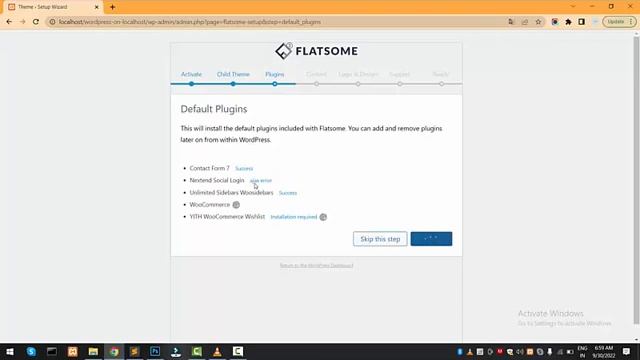Open the download manager arrow taskbar icon
This screenshot has width=640, height=360.
click(x=176, y=351)
